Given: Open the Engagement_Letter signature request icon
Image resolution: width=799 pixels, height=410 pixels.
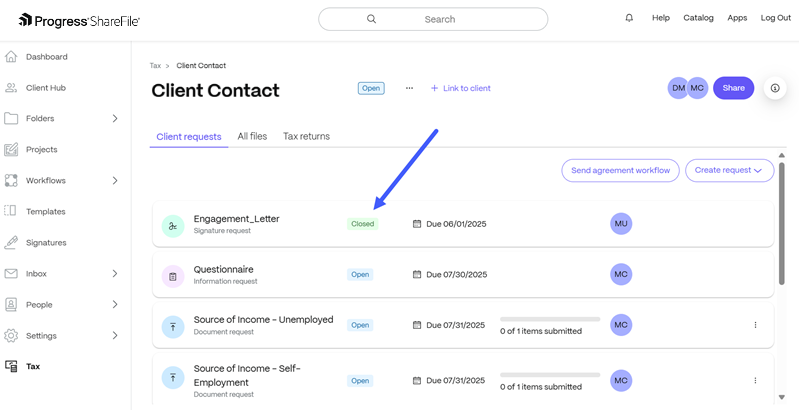Looking at the screenshot, I should tap(173, 227).
